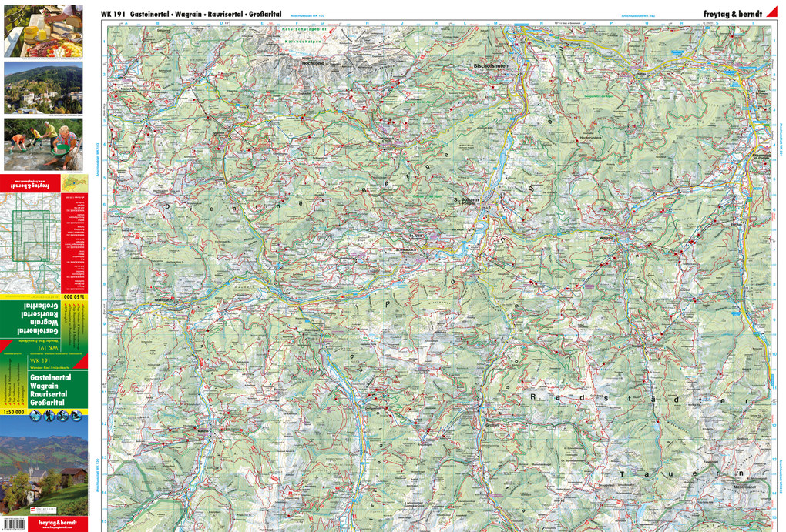Click grid column letter F
Screen dimensions: 786x532
[297, 23]
